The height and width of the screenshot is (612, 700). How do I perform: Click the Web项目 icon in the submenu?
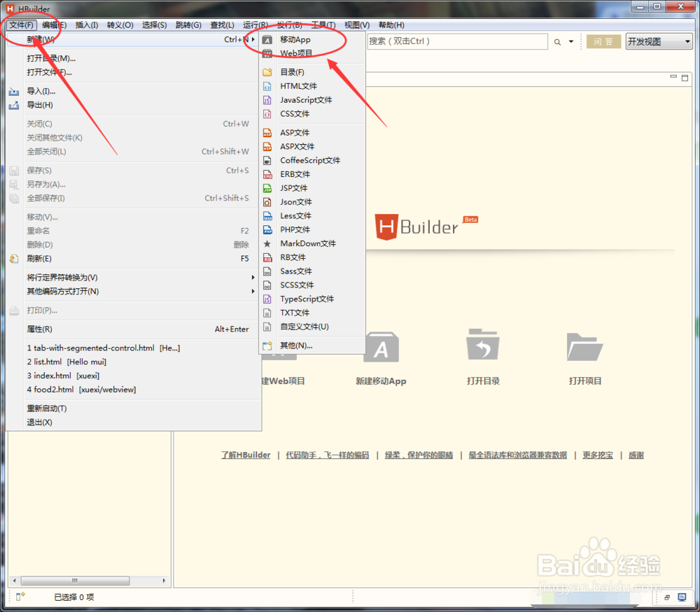coord(267,54)
